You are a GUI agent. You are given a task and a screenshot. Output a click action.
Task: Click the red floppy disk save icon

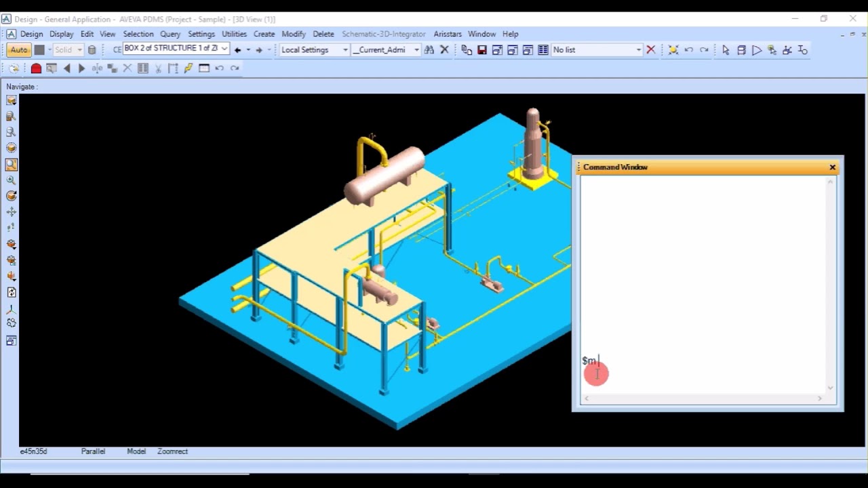click(x=482, y=50)
